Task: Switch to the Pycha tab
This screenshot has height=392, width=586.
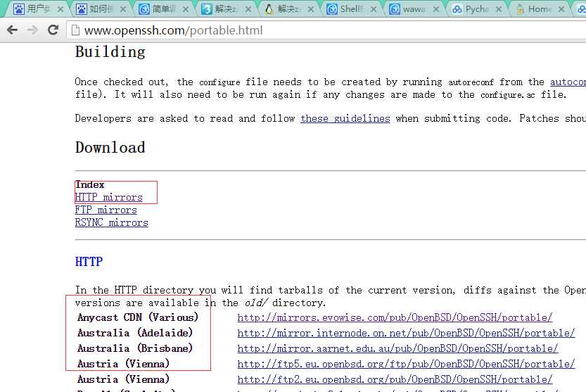Action: point(476,9)
